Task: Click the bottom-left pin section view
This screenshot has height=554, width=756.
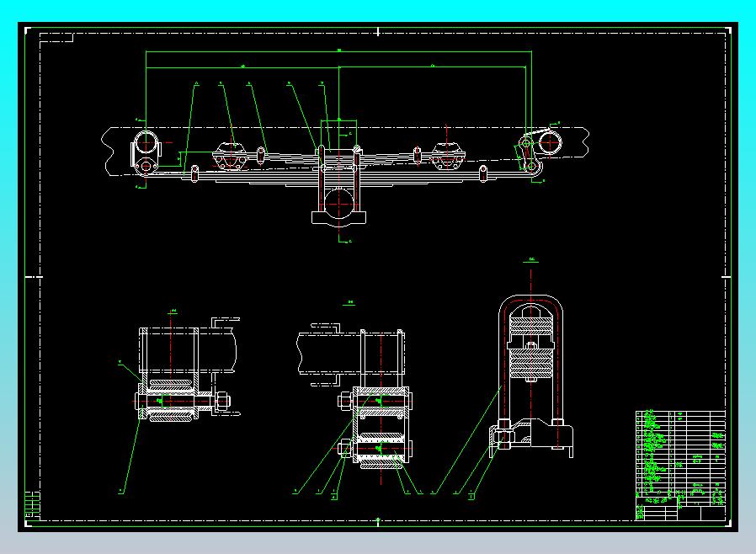Action: click(187, 370)
